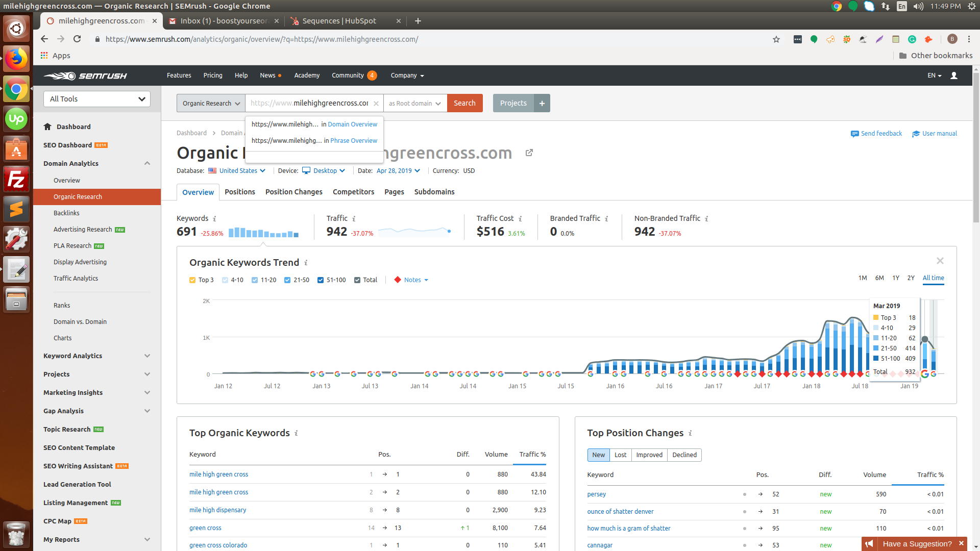The width and height of the screenshot is (980, 551).
Task: Select the 1Y time range
Action: point(895,278)
